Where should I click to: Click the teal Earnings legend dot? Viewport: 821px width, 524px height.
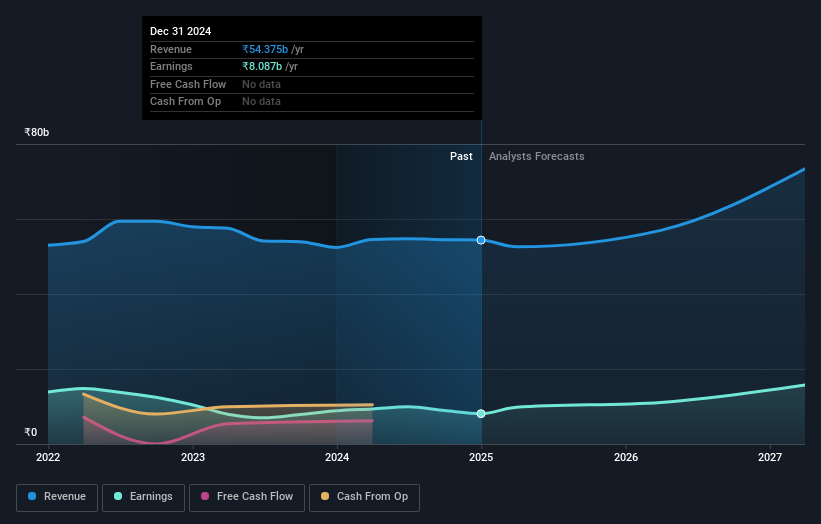point(118,496)
